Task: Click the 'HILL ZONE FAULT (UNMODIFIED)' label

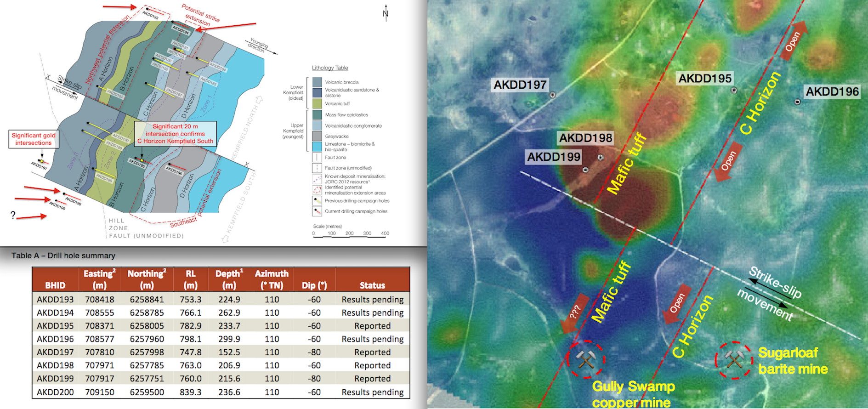Action: [x=146, y=228]
